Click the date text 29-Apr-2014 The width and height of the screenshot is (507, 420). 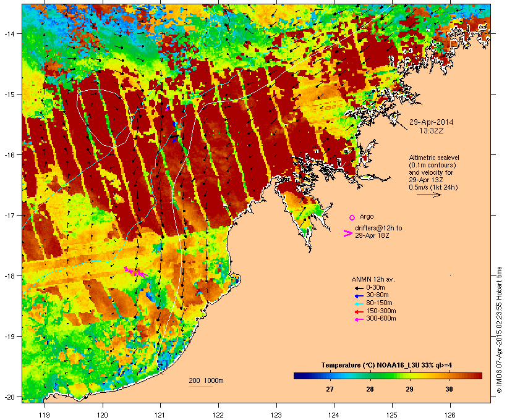[x=432, y=122]
